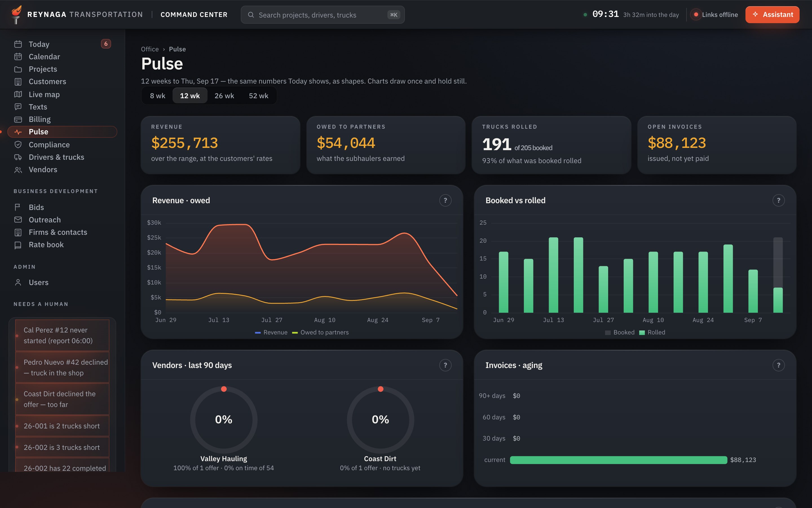Open alert Cal Perez #12 never started
812x508 pixels.
[x=62, y=335]
